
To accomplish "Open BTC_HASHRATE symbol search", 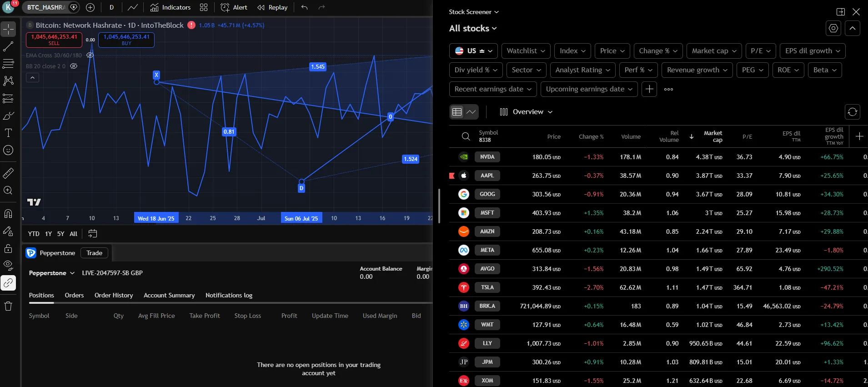I will pyautogui.click(x=46, y=7).
